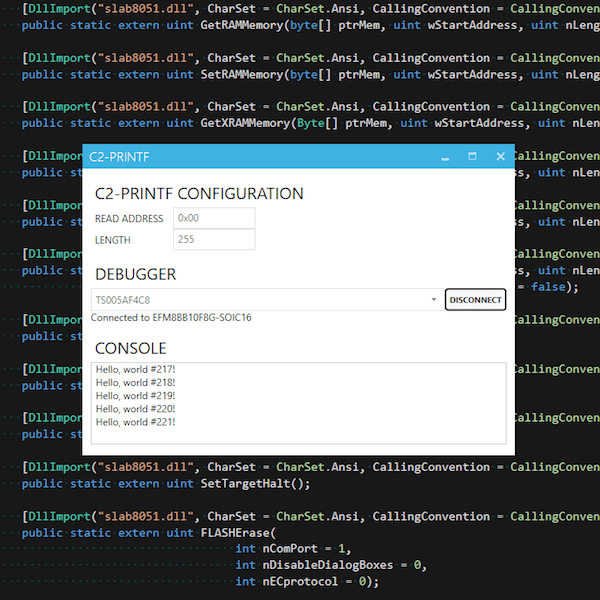Maximize the C2-PRINTF window

(472, 157)
